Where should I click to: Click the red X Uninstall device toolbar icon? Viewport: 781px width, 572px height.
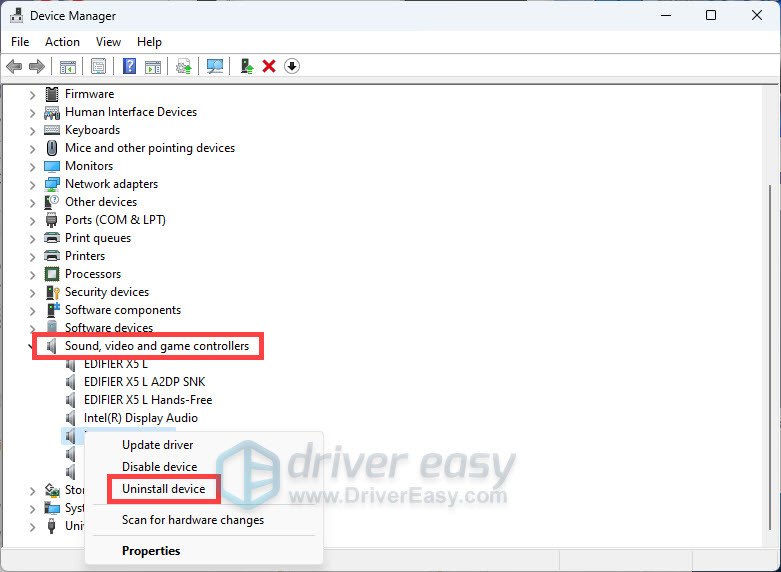click(269, 66)
